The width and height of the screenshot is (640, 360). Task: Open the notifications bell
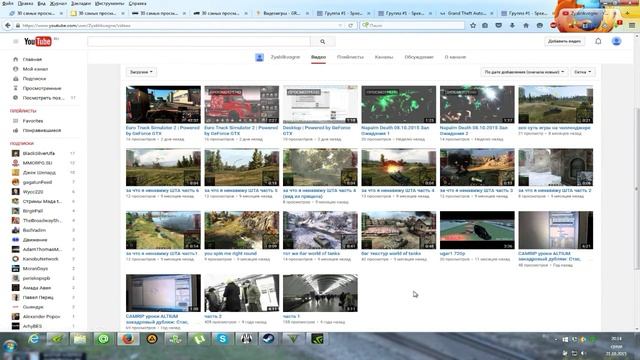(598, 41)
